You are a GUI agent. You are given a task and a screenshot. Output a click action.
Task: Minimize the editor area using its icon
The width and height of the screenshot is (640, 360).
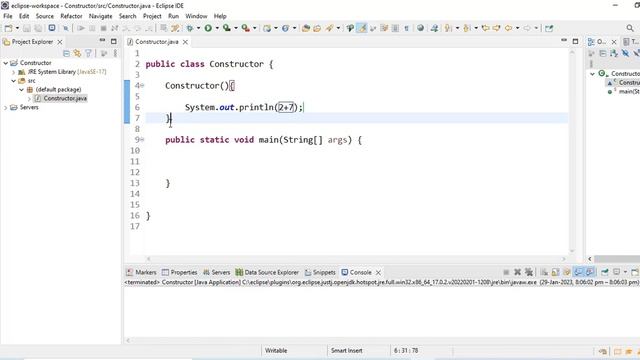[564, 41]
